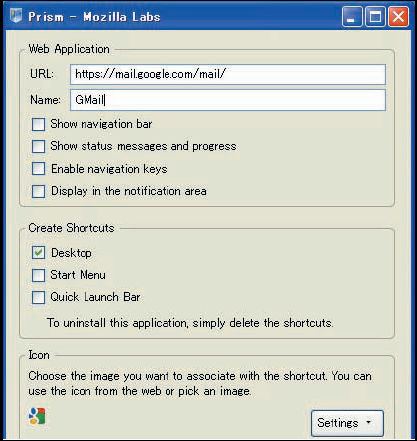417x441 pixels.
Task: Check Show status messages and progress
Action: tap(38, 146)
